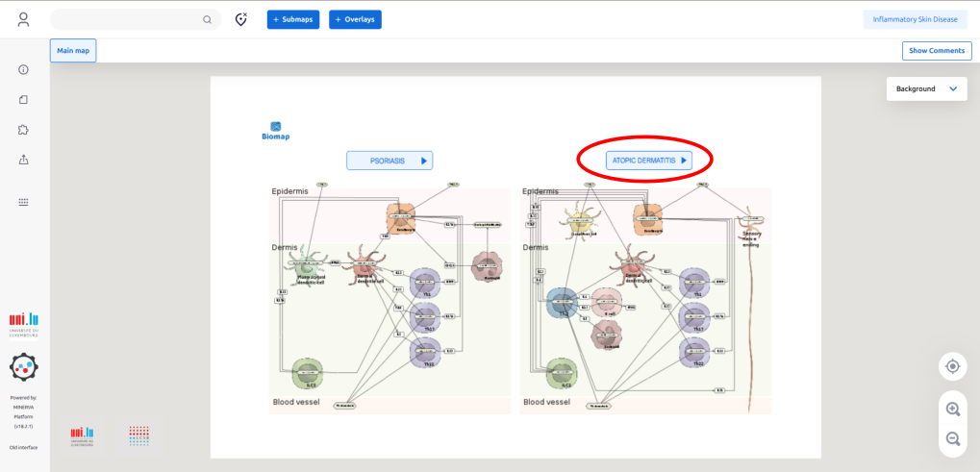980x472 pixels.
Task: Expand the Submaps panel
Action: point(293,19)
